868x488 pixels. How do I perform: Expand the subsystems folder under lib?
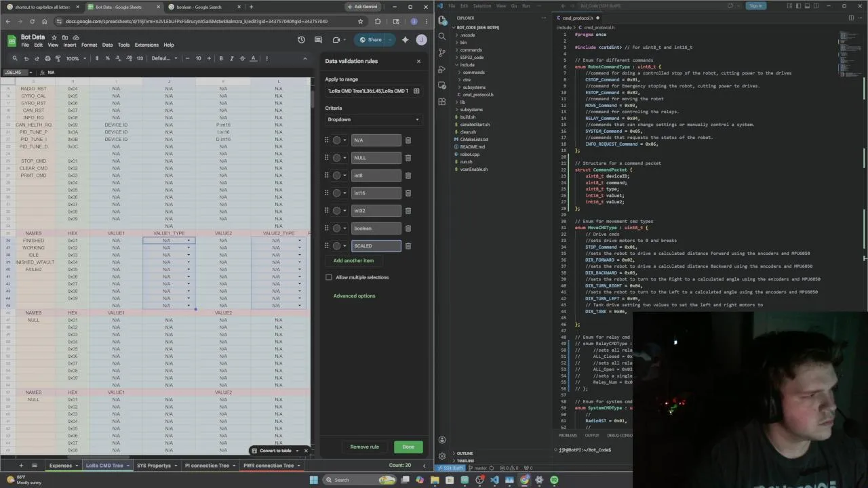tap(471, 110)
